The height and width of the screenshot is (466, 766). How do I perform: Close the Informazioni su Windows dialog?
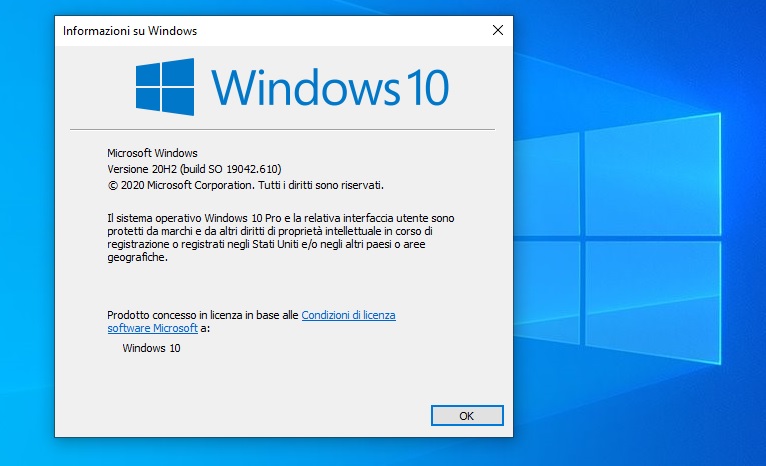pos(498,30)
